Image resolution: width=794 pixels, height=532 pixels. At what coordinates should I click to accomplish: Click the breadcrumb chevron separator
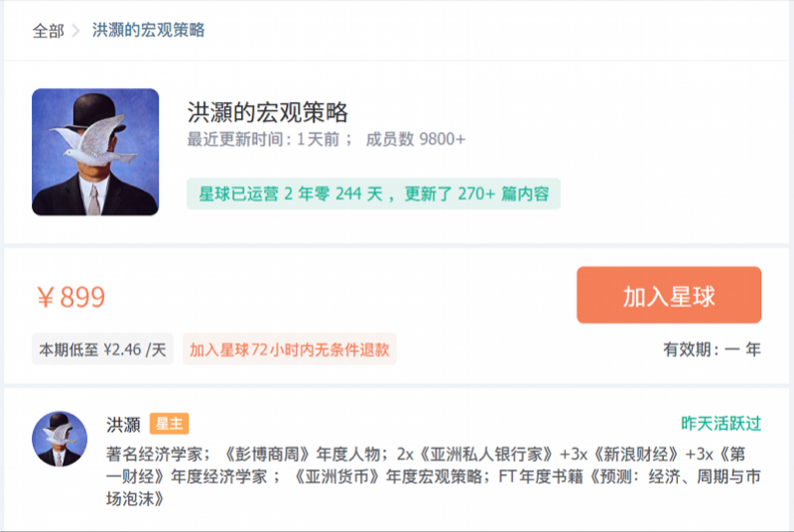pos(76,31)
